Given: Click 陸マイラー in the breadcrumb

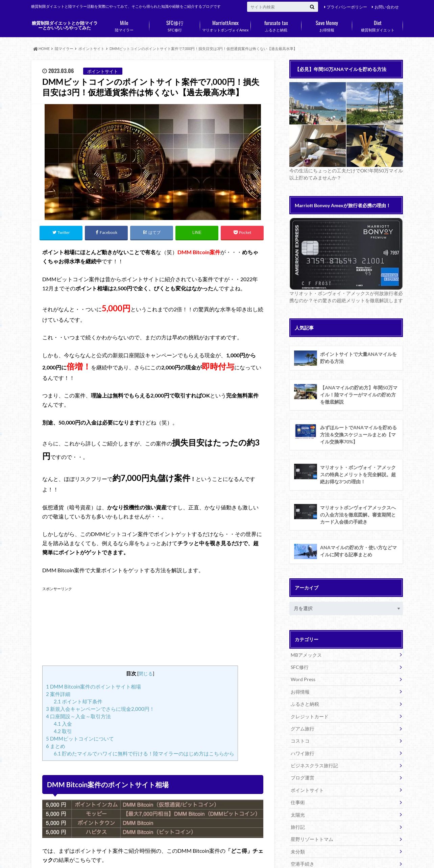Looking at the screenshot, I should (64, 49).
